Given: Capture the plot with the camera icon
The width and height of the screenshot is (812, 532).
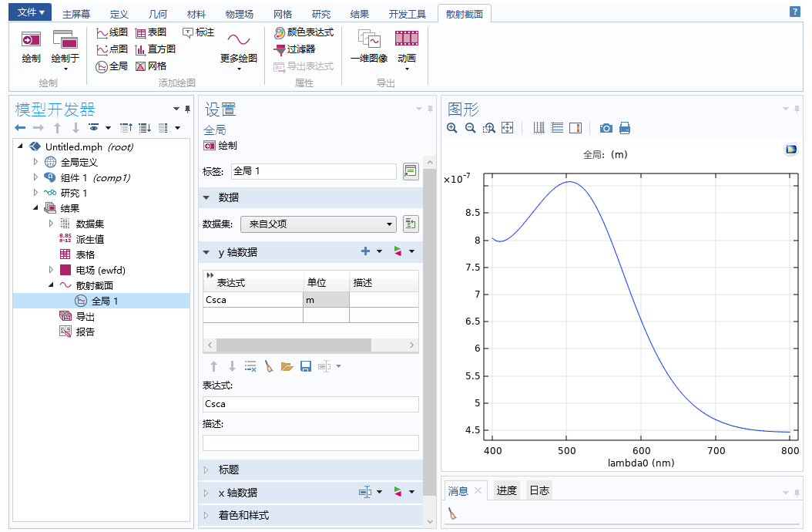Looking at the screenshot, I should [x=606, y=128].
